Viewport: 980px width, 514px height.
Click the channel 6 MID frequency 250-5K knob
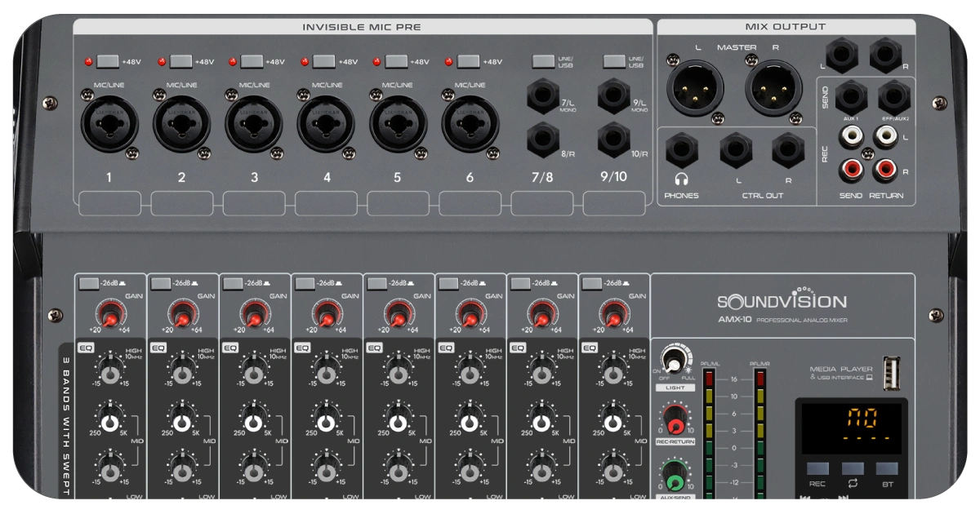[470, 423]
